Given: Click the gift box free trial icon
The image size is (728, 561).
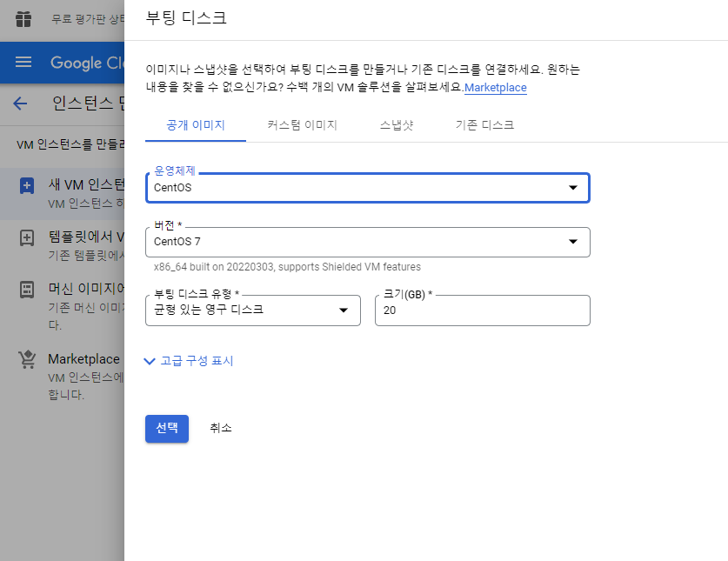Looking at the screenshot, I should [23, 19].
